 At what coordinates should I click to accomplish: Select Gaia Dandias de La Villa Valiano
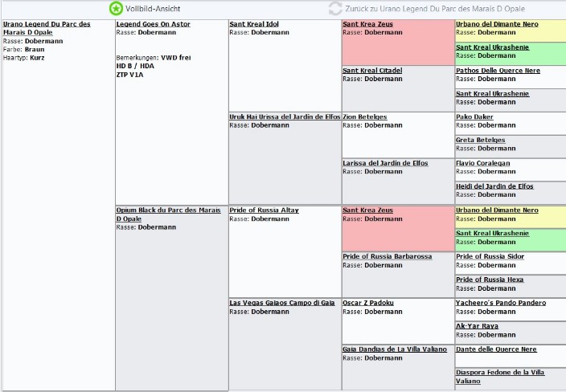[x=395, y=349]
